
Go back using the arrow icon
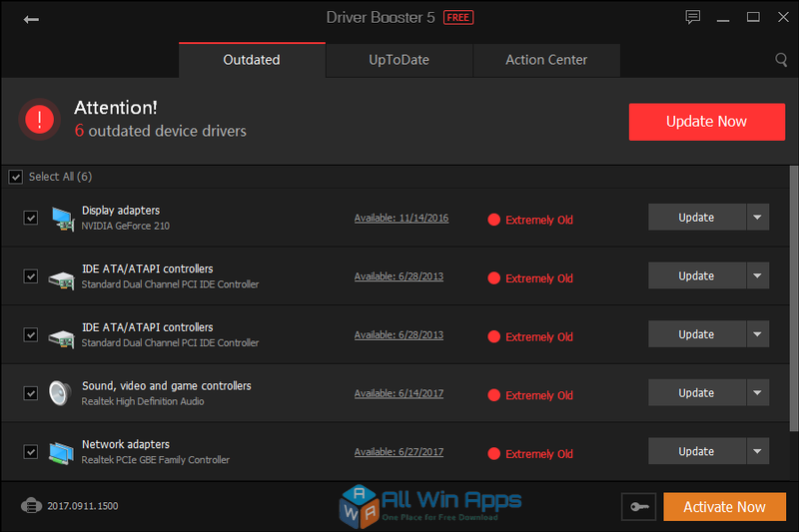(31, 19)
